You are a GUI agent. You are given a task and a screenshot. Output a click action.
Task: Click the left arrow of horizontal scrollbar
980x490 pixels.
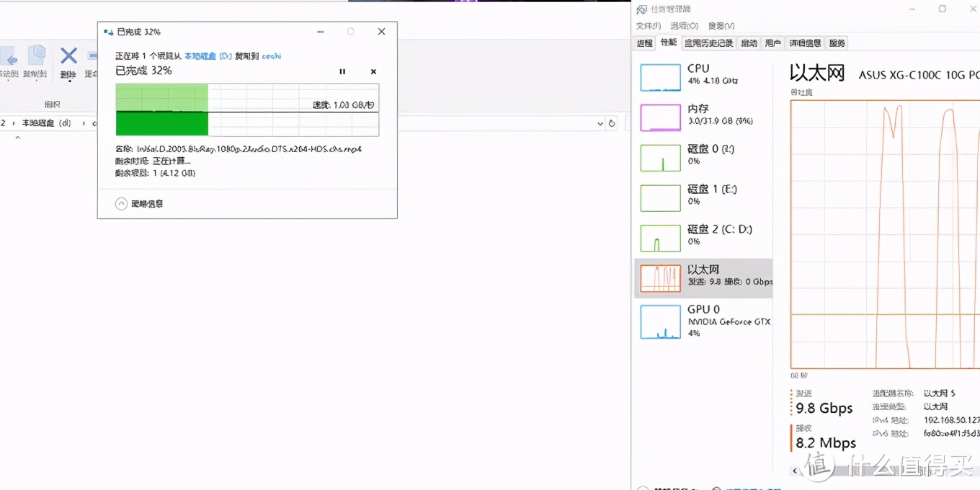[x=796, y=472]
